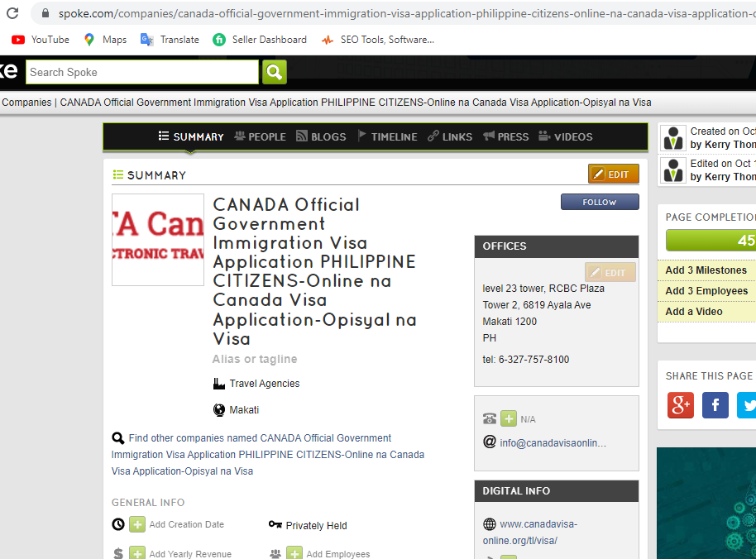Image resolution: width=756 pixels, height=559 pixels.
Task: Click the green search magnifier button
Action: coord(275,72)
